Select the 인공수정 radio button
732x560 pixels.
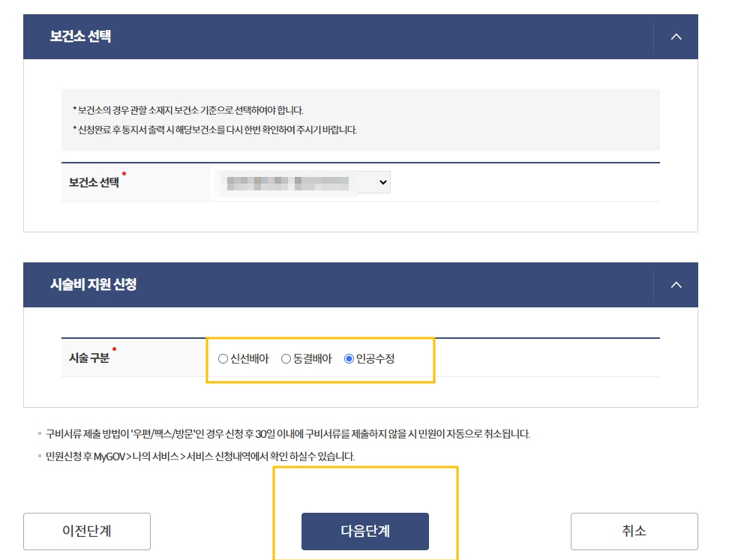(x=347, y=359)
